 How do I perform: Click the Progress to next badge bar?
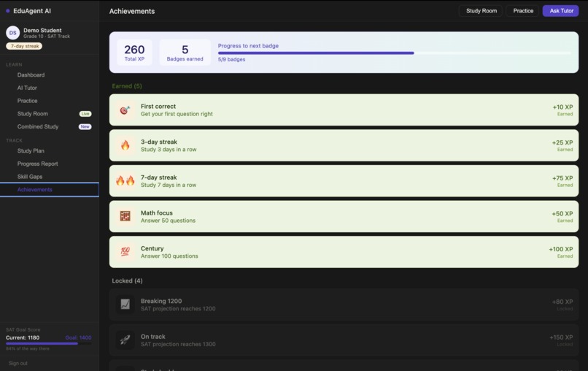[395, 53]
